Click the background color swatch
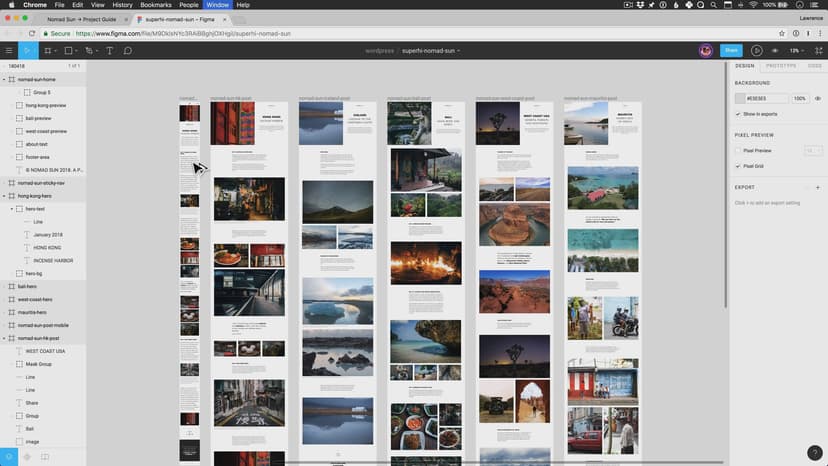This screenshot has height=466, width=828. [x=740, y=98]
